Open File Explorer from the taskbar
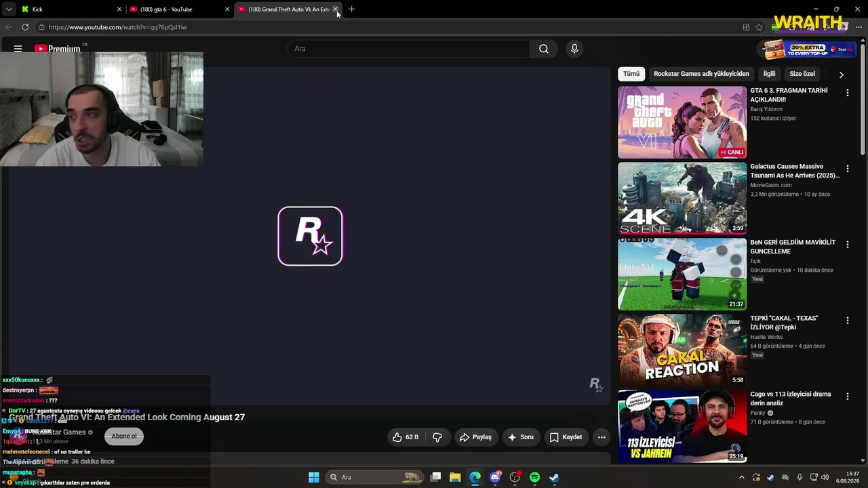Screen dimensions: 868x488 [x=455, y=477]
